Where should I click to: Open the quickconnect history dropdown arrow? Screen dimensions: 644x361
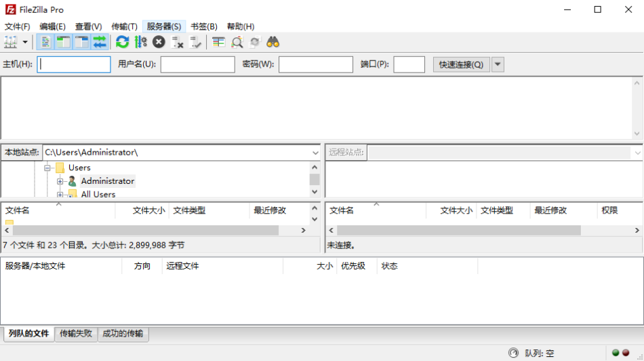[x=498, y=64]
